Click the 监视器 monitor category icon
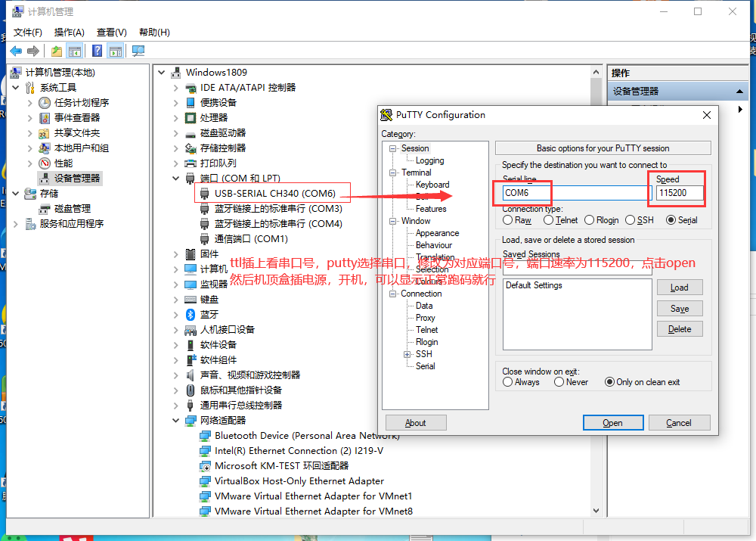This screenshot has height=541, width=756. 191,284
